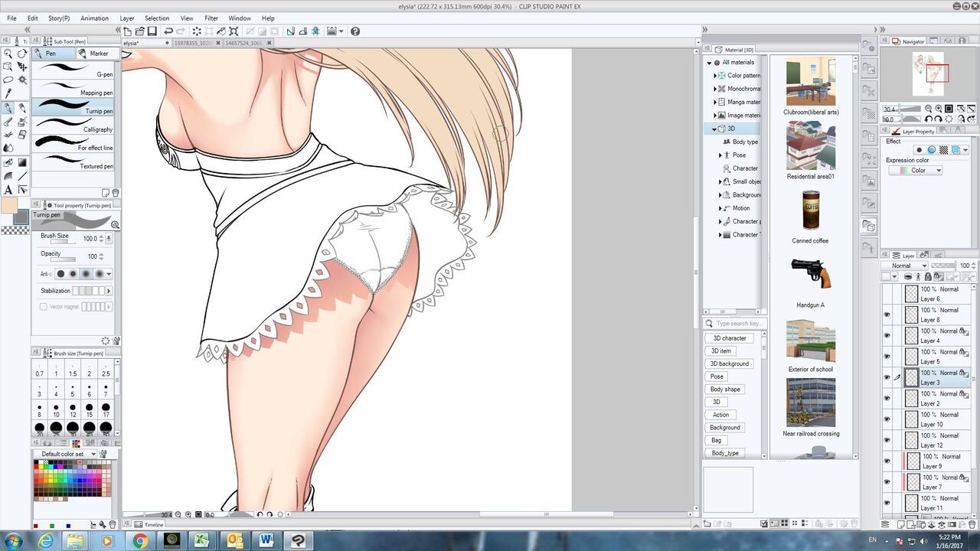980x551 pixels.
Task: Open the layer blending mode Normal dropdown
Action: 904,266
